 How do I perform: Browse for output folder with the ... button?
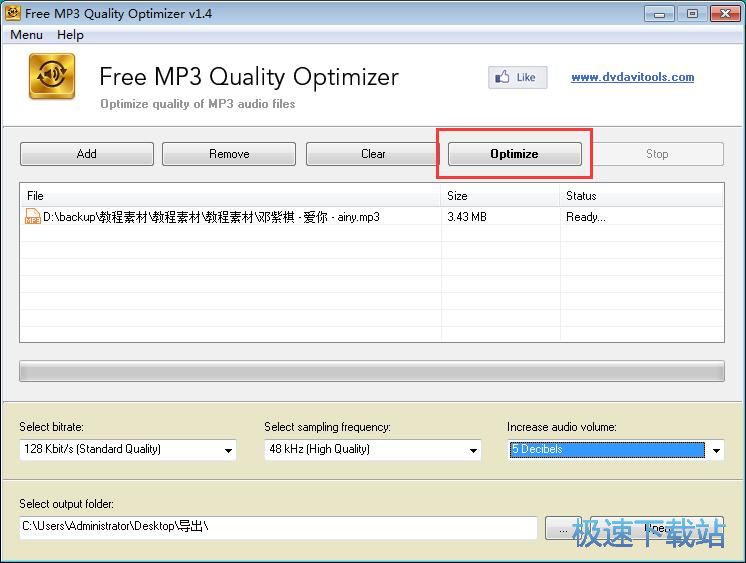(562, 527)
